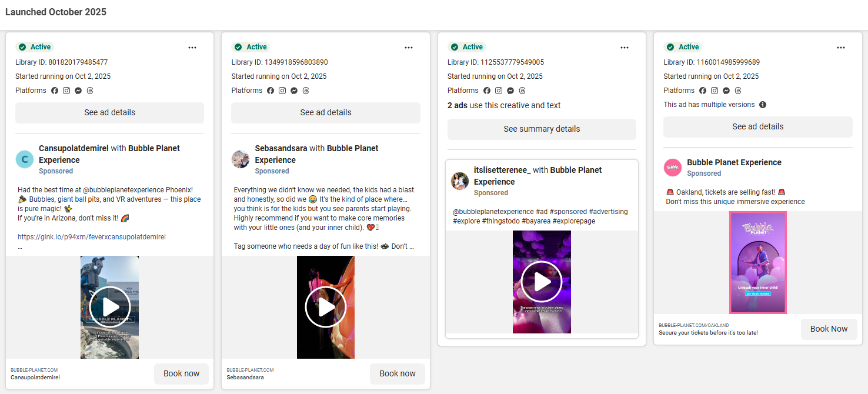Click Instagram platform icon for Library ID 1349918596803890
The height and width of the screenshot is (394, 868).
[x=282, y=91]
